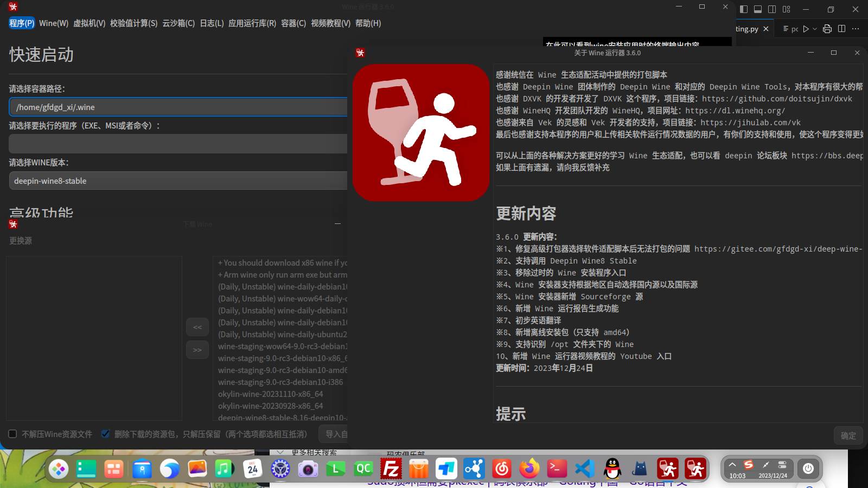Open the 视频教程(V) menu
The height and width of the screenshot is (488, 868).
coord(331,23)
